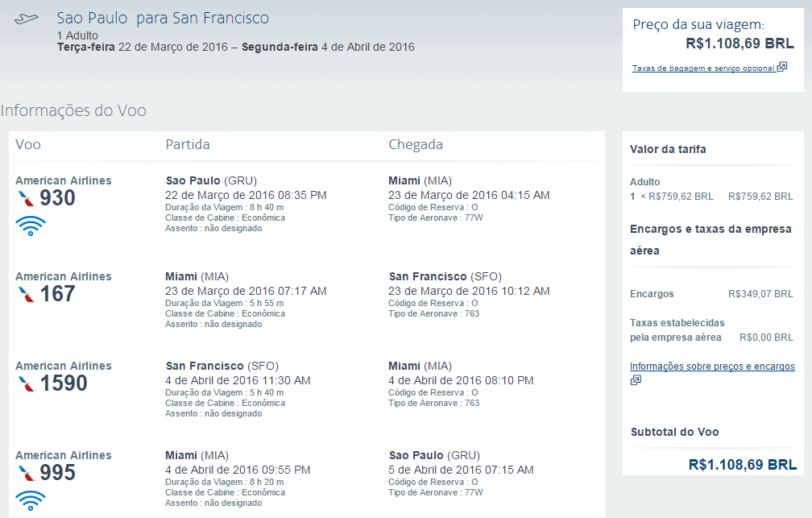Click Assento : não designado for flight 167
The width and height of the screenshot is (812, 518).
pyautogui.click(x=213, y=325)
